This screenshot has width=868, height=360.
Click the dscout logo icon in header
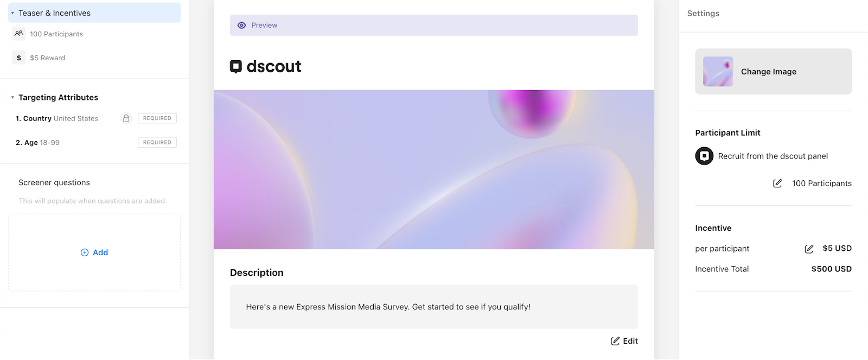[x=235, y=67]
